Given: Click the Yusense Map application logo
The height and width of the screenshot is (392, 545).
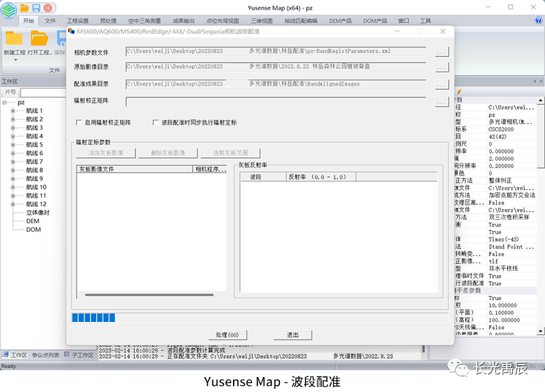Looking at the screenshot, I should click(x=7, y=10).
